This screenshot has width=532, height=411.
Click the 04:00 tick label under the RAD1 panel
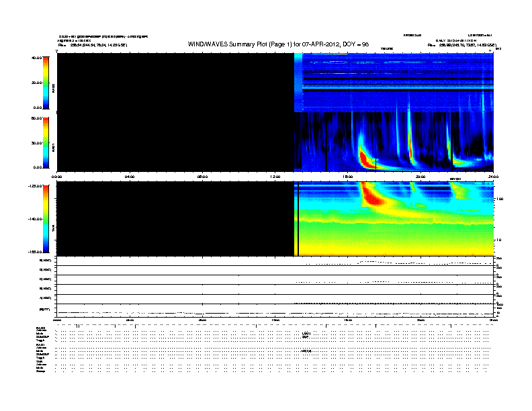coord(130,177)
